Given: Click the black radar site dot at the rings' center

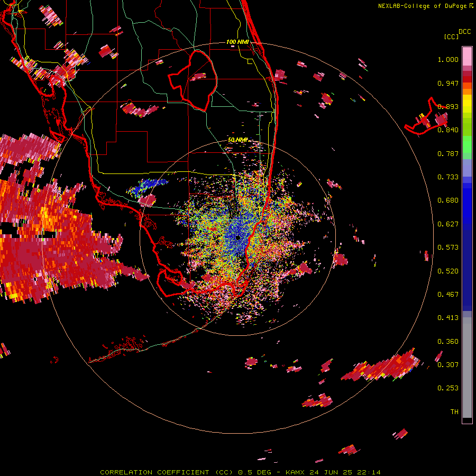Looking at the screenshot, I should (x=238, y=237).
